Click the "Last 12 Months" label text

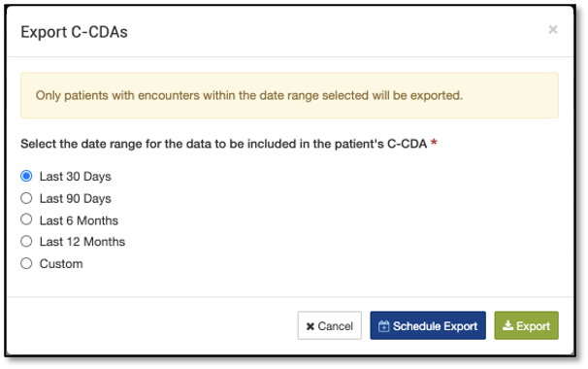[82, 242]
